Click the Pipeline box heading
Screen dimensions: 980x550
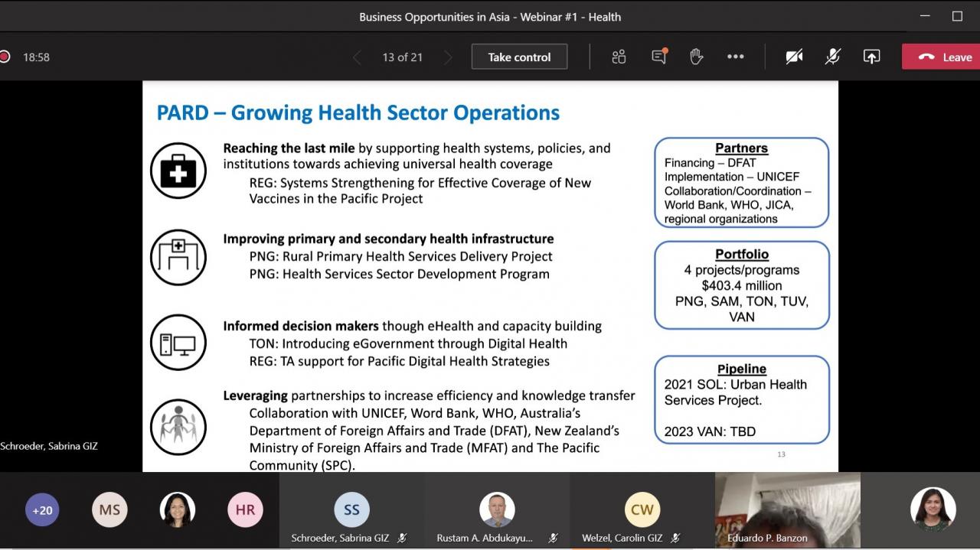tap(742, 369)
